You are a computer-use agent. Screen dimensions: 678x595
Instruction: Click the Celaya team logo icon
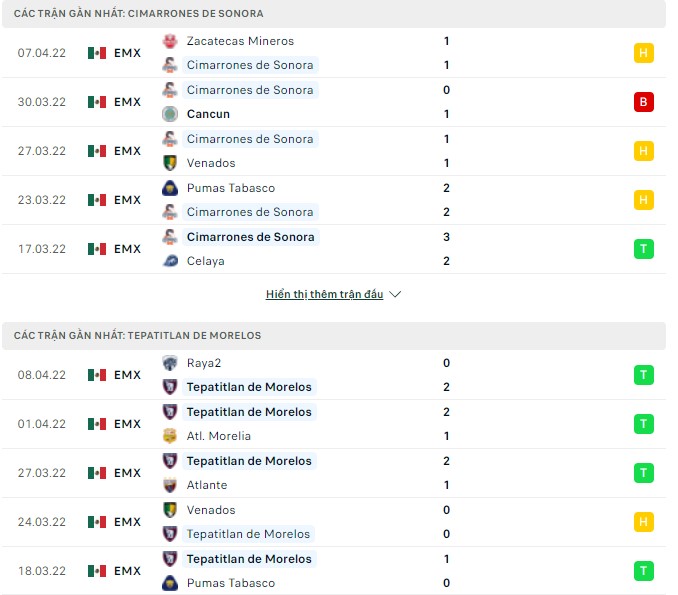(170, 261)
